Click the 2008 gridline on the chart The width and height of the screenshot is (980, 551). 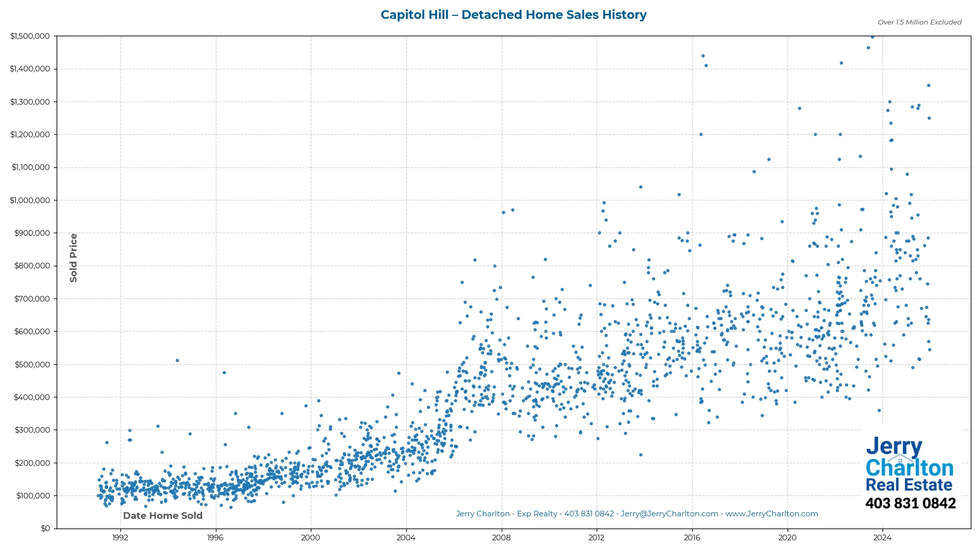502,281
